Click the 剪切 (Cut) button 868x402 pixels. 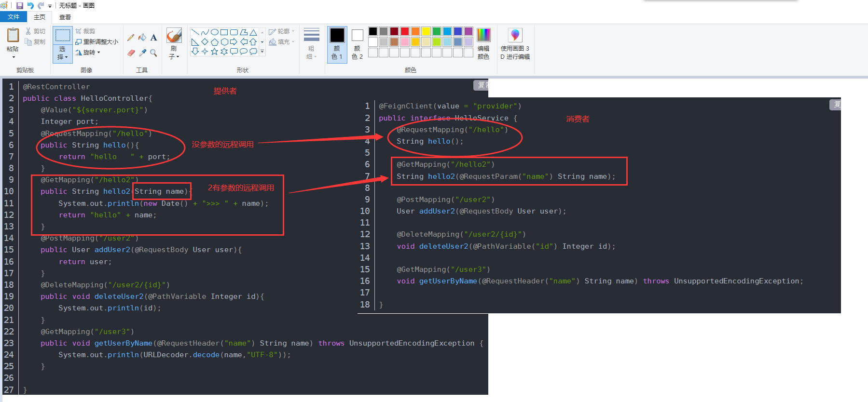[35, 31]
